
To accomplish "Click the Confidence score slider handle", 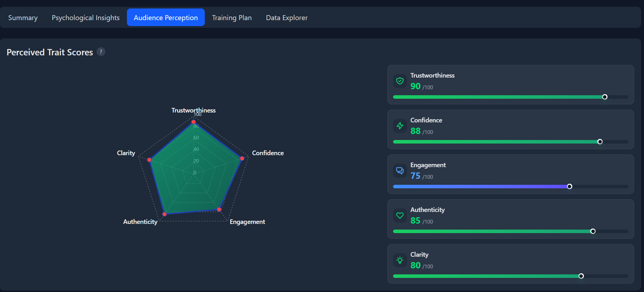I will (600, 142).
